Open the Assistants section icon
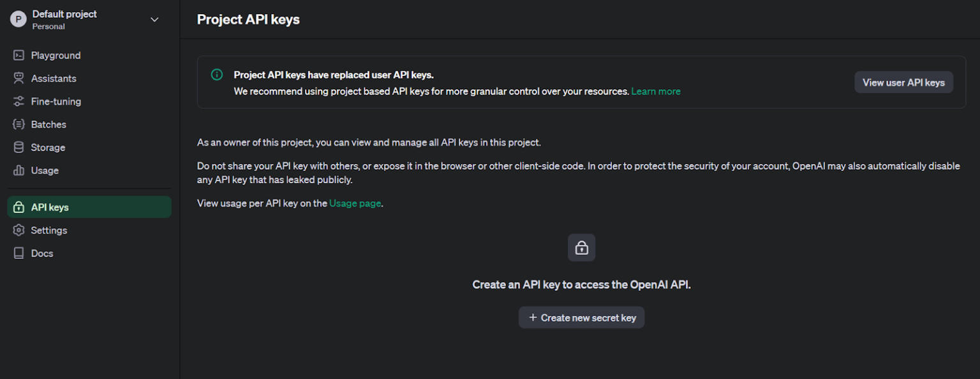This screenshot has width=980, height=379. point(19,78)
